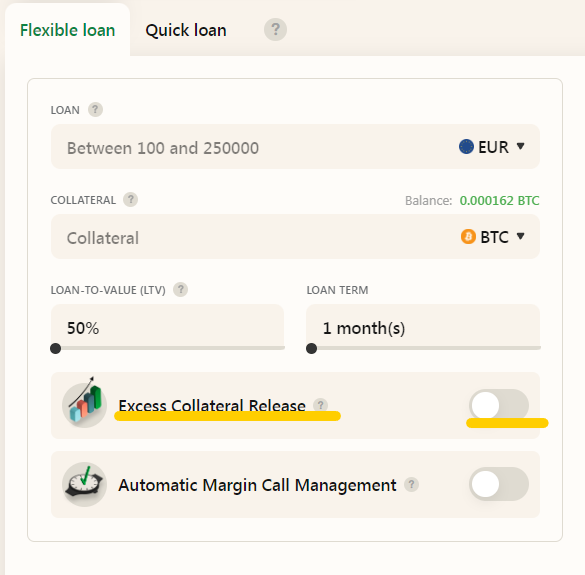Open the EUR currency dropdown

tap(492, 147)
